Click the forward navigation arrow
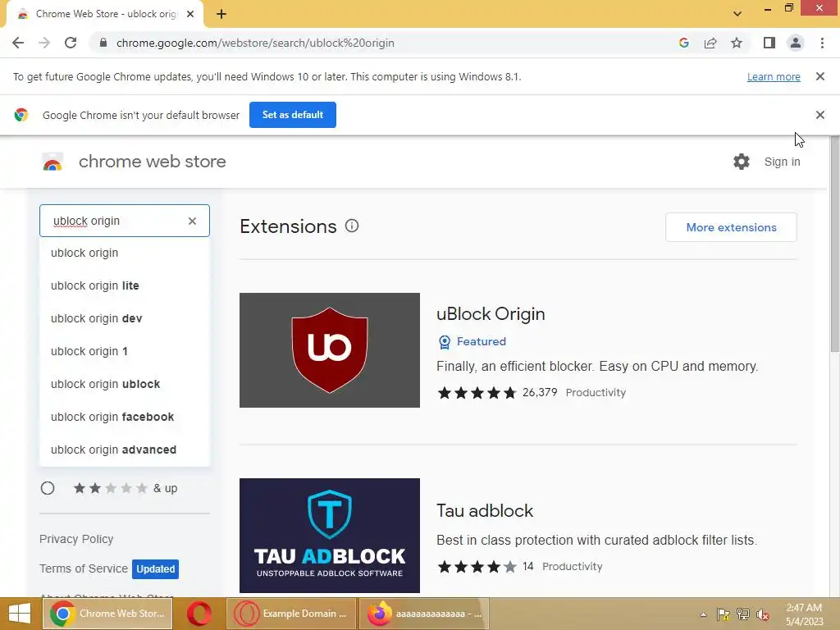This screenshot has width=840, height=630. pos(44,43)
